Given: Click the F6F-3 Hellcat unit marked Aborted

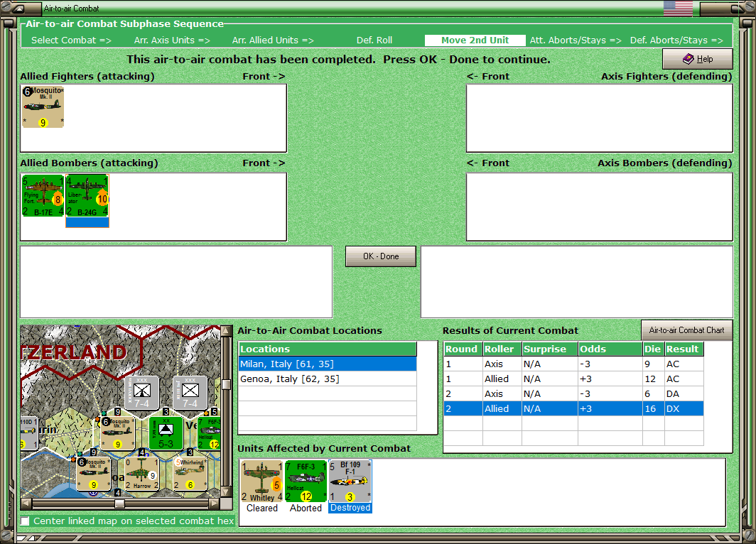Looking at the screenshot, I should point(306,481).
